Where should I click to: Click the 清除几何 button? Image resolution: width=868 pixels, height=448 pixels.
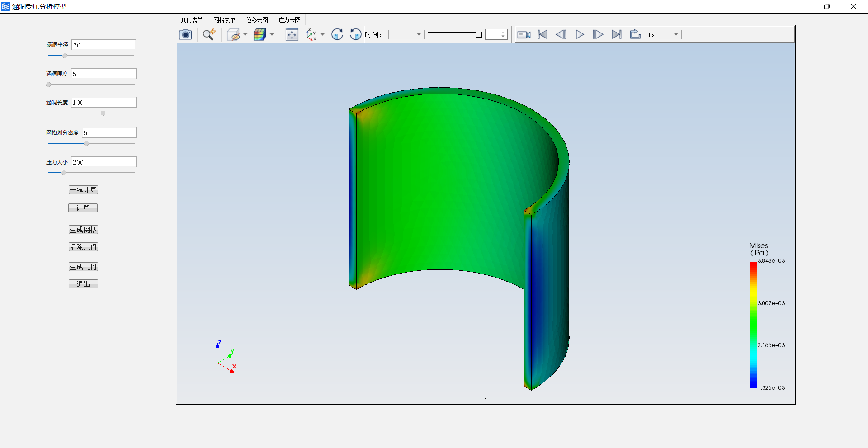83,247
